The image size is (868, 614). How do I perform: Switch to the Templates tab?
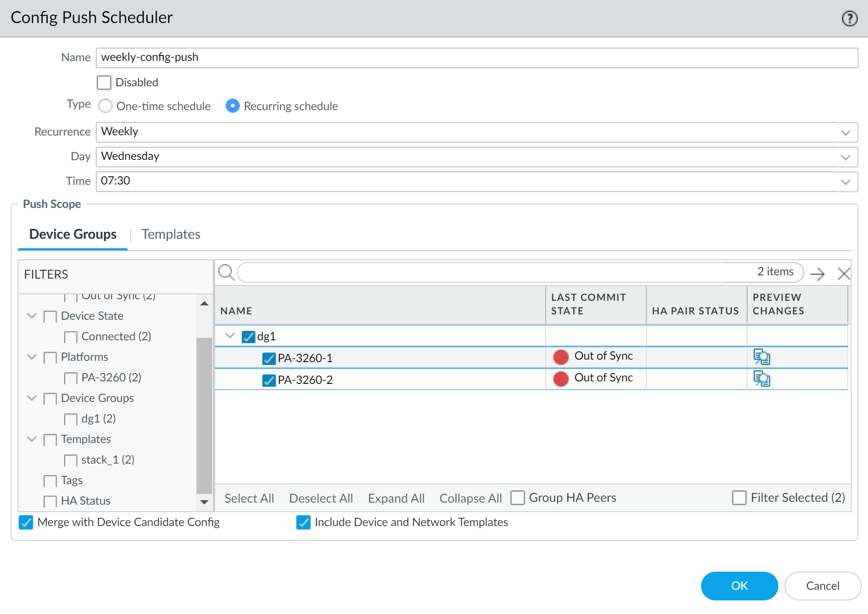click(x=171, y=234)
